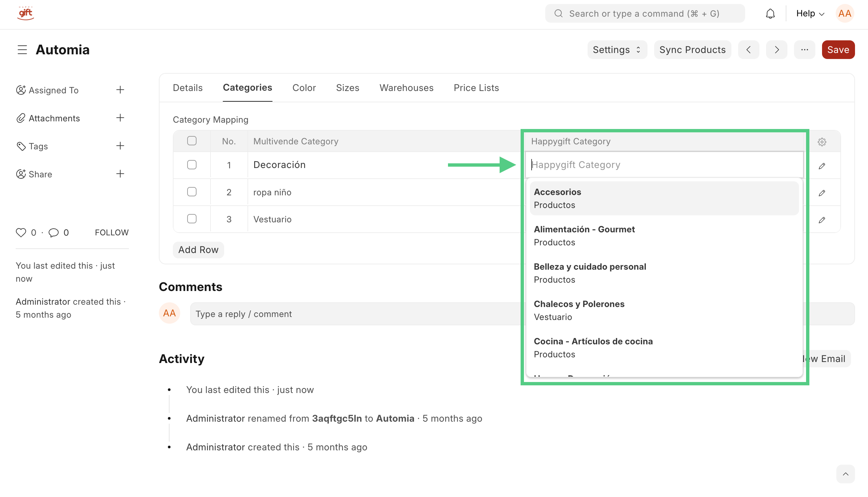Expand the Help menu
The height and width of the screenshot is (497, 868).
click(x=810, y=14)
